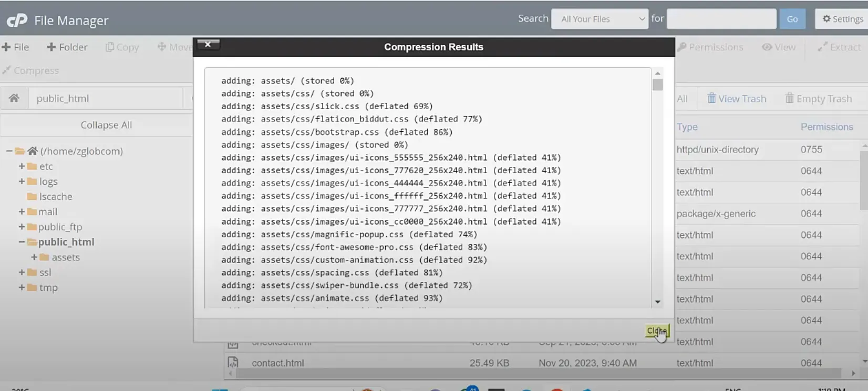Open View Trash
This screenshot has width=868, height=391.
coord(736,99)
